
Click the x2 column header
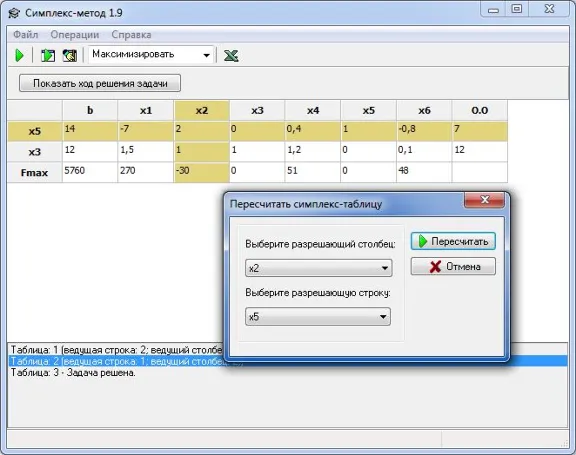point(202,111)
